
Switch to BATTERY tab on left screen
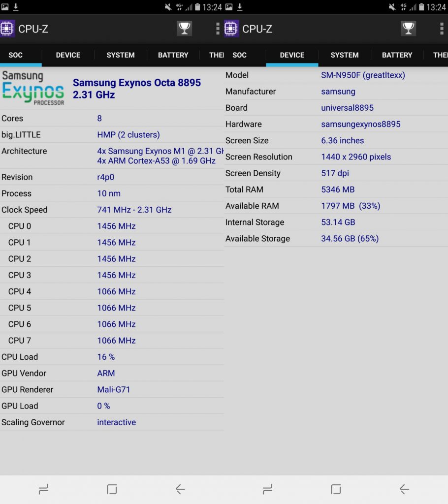pos(173,55)
